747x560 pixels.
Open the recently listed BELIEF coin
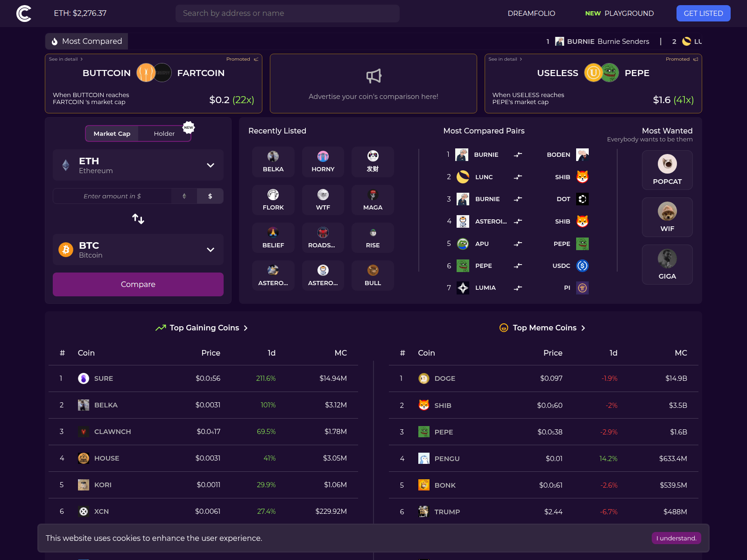[x=273, y=238]
